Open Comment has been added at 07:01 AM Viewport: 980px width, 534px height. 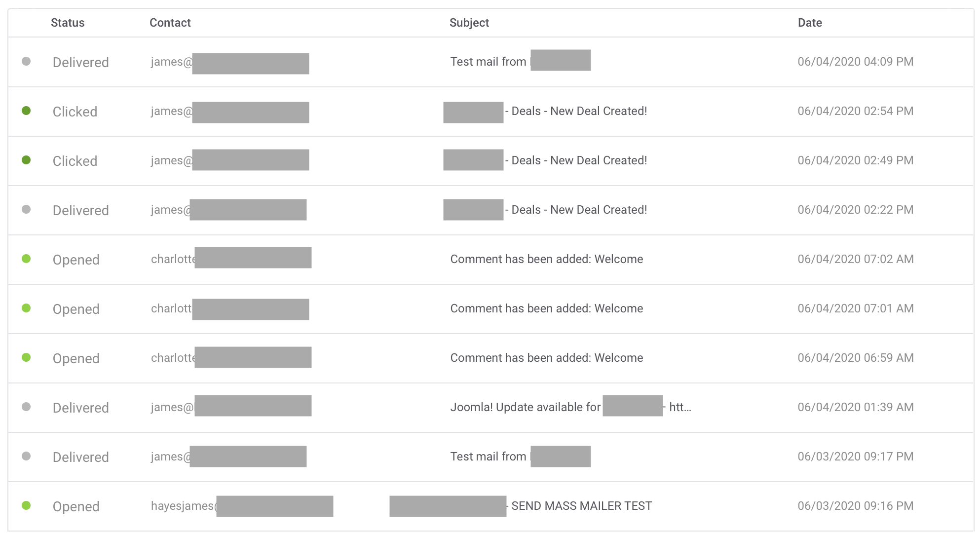coord(546,308)
